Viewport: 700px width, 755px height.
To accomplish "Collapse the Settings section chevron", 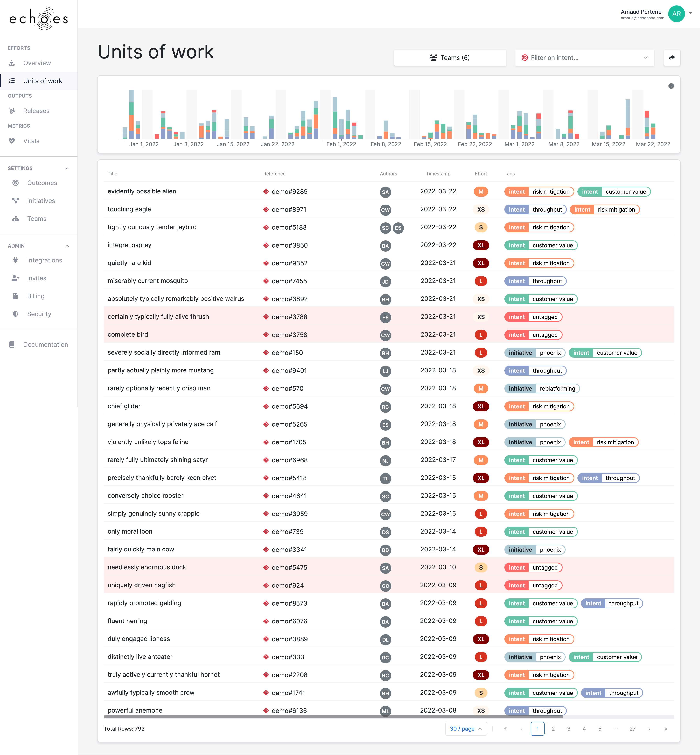I will (67, 168).
